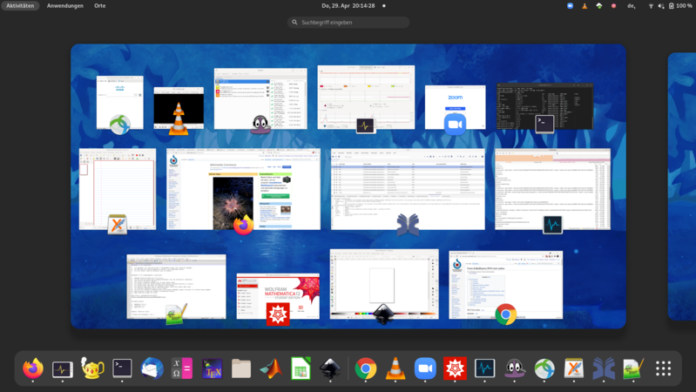696x392 pixels.
Task: Launch the TeX editor from the dock
Action: point(212,368)
